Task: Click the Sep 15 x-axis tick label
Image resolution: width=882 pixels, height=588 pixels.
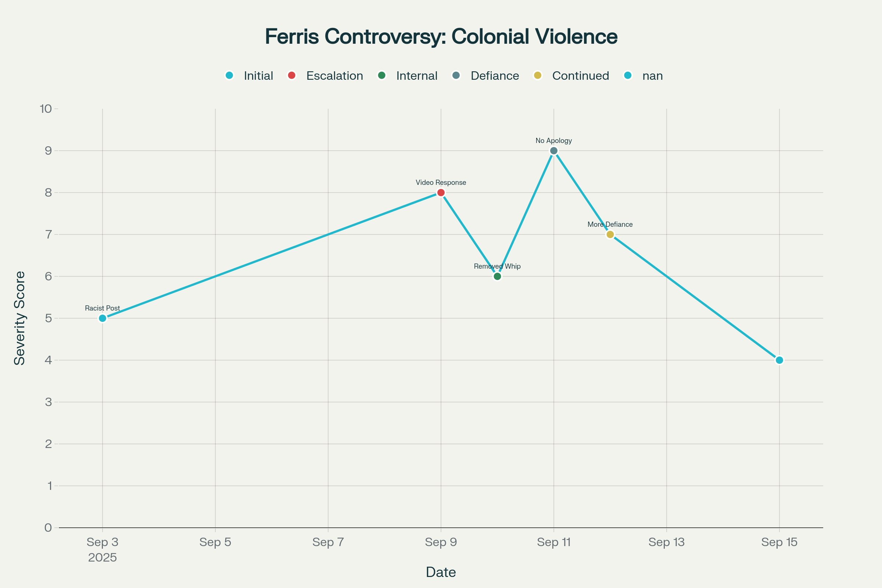Action: (779, 542)
